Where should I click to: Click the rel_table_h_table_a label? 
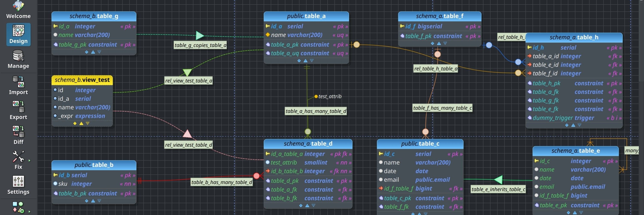pos(436,69)
